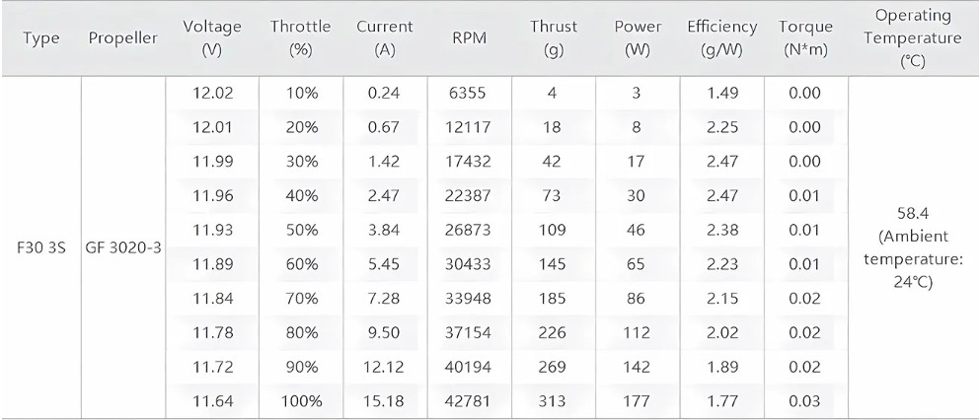Image resolution: width=980 pixels, height=420 pixels.
Task: Select the Throttle (%) column header
Action: 301,38
